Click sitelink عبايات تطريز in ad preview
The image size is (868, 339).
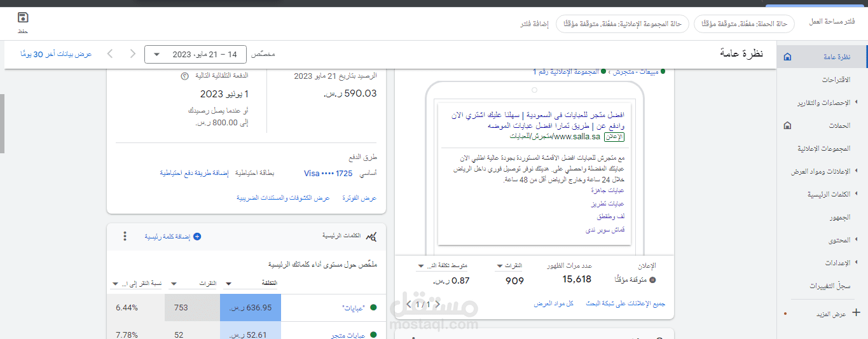(x=607, y=204)
